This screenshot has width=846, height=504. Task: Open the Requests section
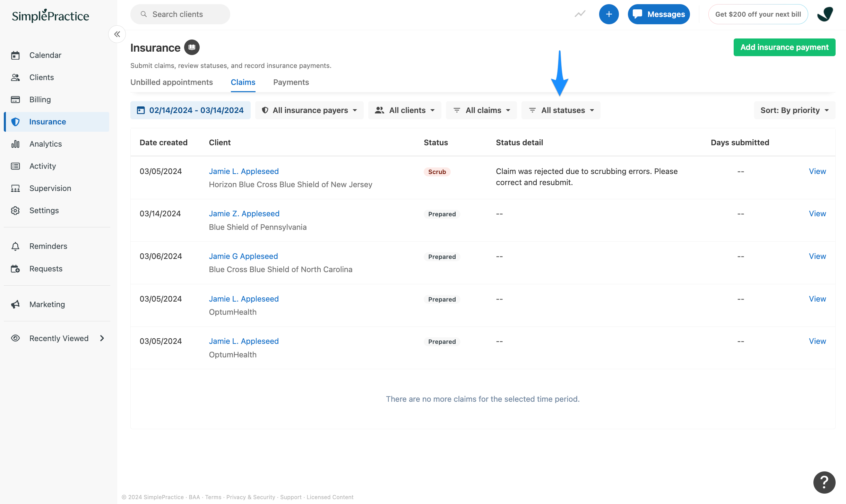pyautogui.click(x=57, y=269)
